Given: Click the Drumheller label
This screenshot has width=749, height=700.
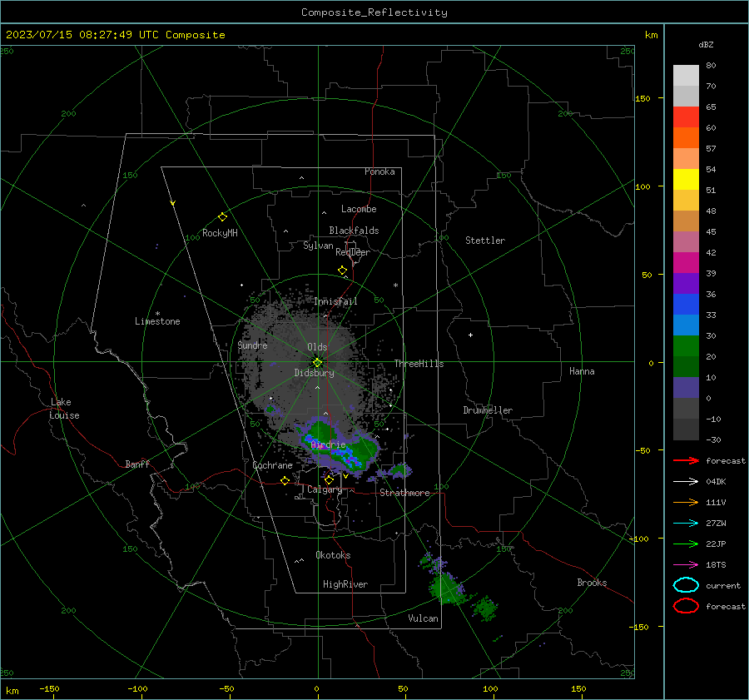Looking at the screenshot, I should pos(488,410).
